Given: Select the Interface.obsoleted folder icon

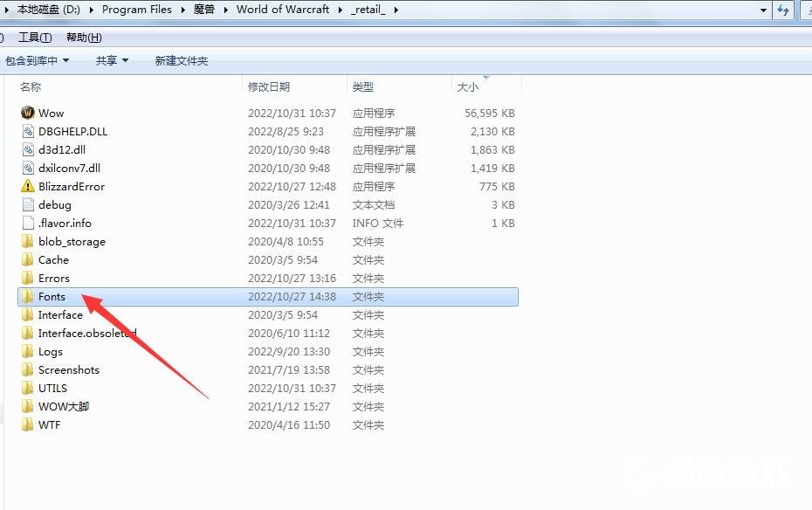Looking at the screenshot, I should pos(27,334).
